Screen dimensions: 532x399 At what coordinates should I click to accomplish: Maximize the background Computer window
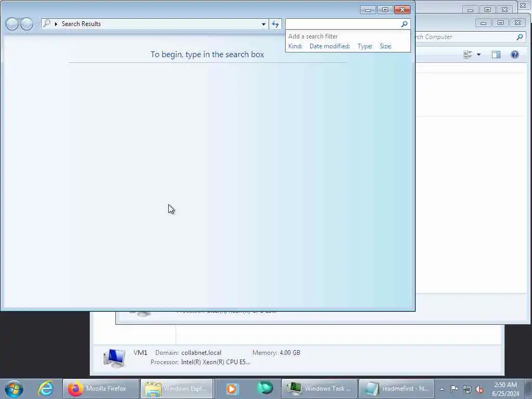point(500,23)
